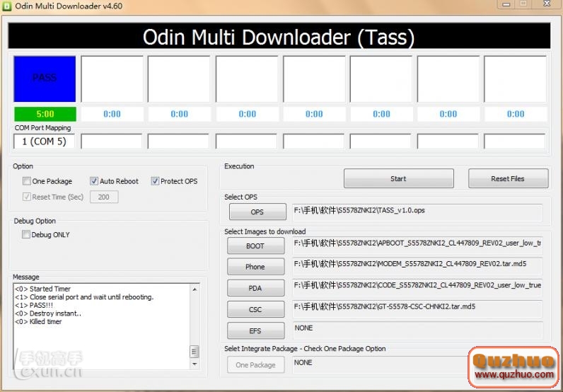Click the Message box scrollbar thumb
This screenshot has width=563, height=392.
click(x=195, y=352)
